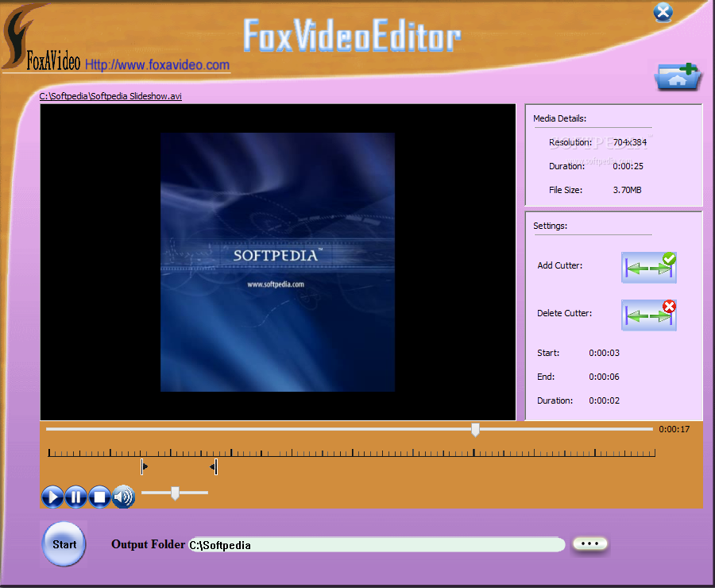
Task: Click the Play button
Action: coord(52,497)
